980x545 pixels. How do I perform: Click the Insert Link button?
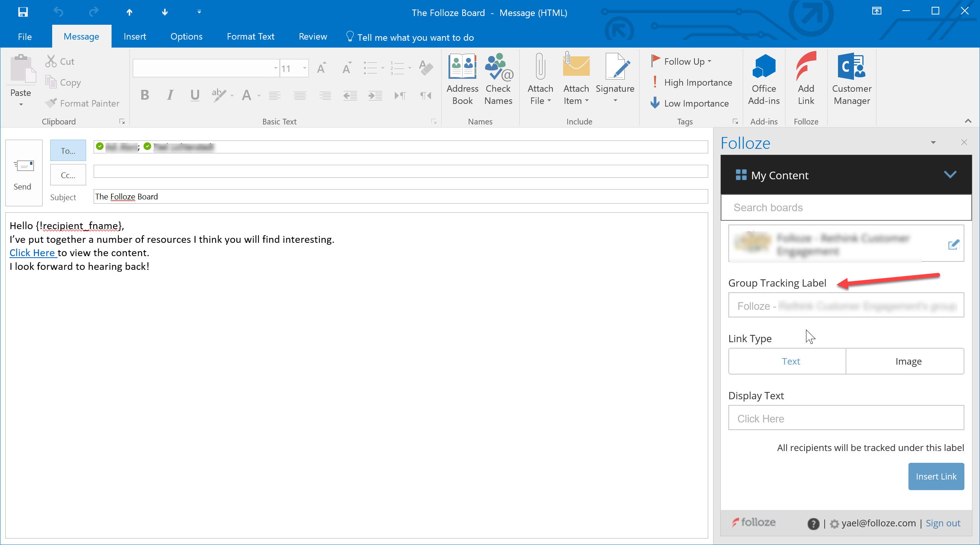pyautogui.click(x=936, y=476)
